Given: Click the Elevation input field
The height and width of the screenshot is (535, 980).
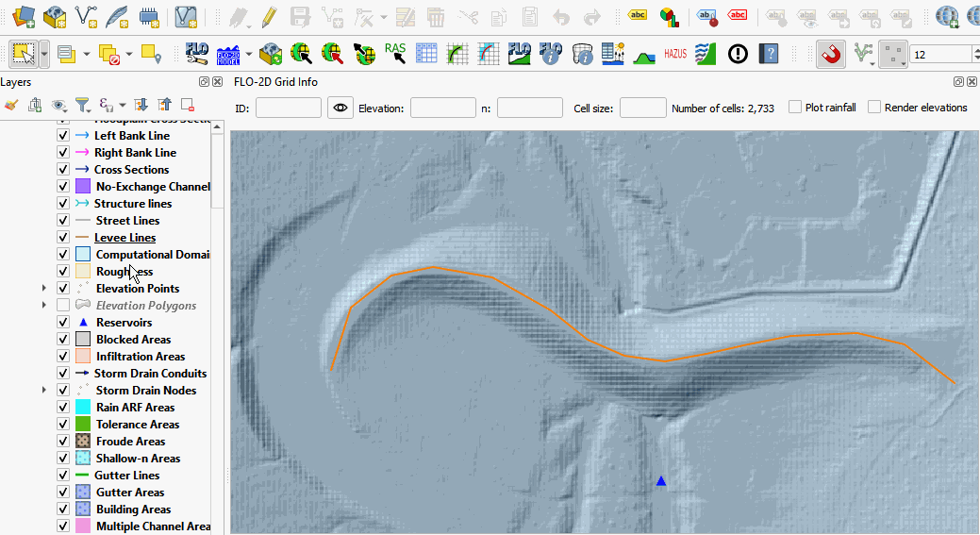Looking at the screenshot, I should (442, 109).
